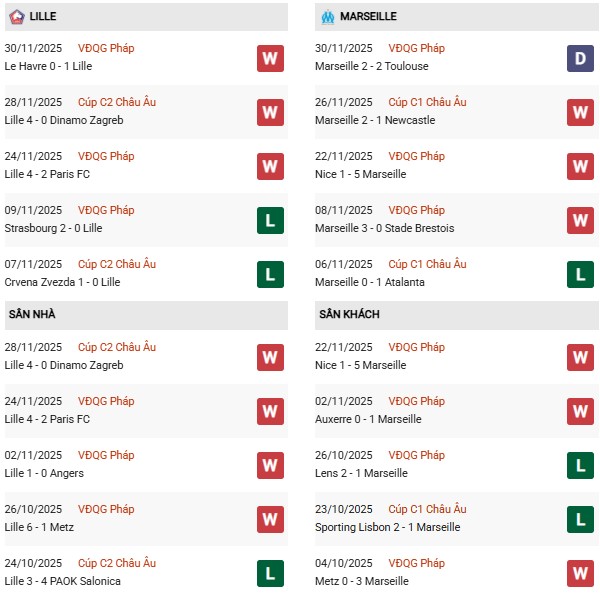The image size is (600, 594).
Task: Click the Nice 1 - 5 Marseille result under MARSEILLE
Action: [363, 174]
